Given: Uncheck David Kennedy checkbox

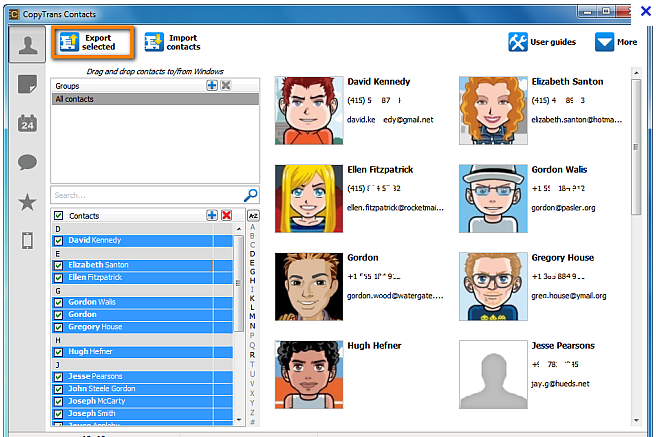Looking at the screenshot, I should [59, 240].
